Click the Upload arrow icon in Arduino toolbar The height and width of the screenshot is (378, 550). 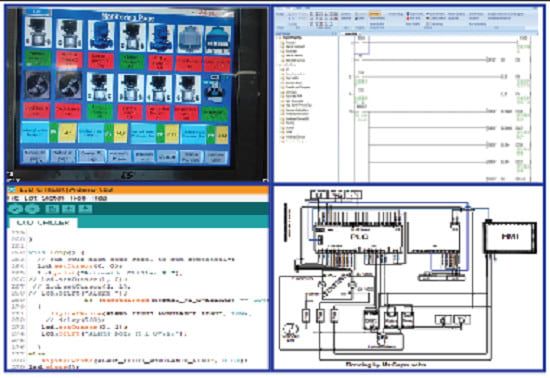pos(32,209)
